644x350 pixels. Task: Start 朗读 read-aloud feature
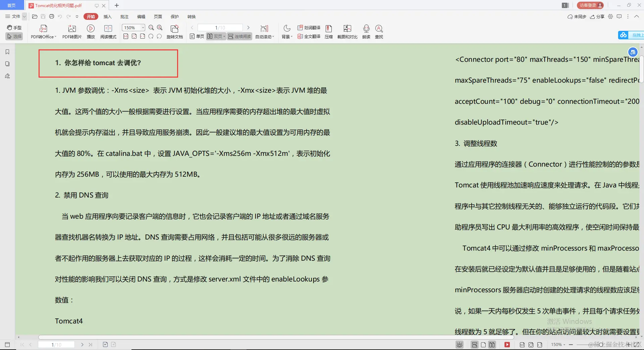click(366, 31)
